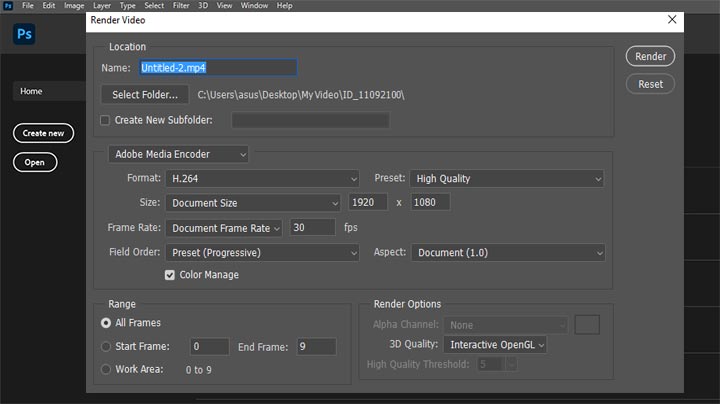Open the 3D Quality Interactive OpenGL dropdown
The image size is (720, 404).
(x=497, y=344)
